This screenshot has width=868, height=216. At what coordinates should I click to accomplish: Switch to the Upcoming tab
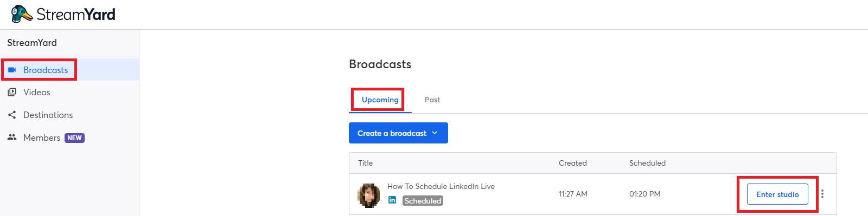coord(380,100)
